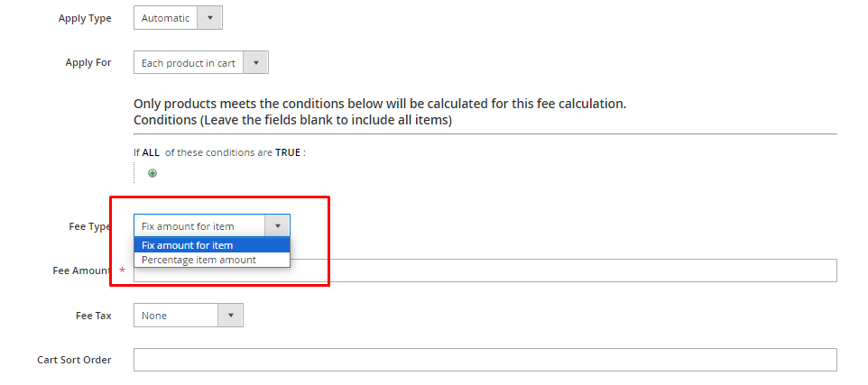
Task: Add a condition with the green plus icon
Action: point(152,173)
